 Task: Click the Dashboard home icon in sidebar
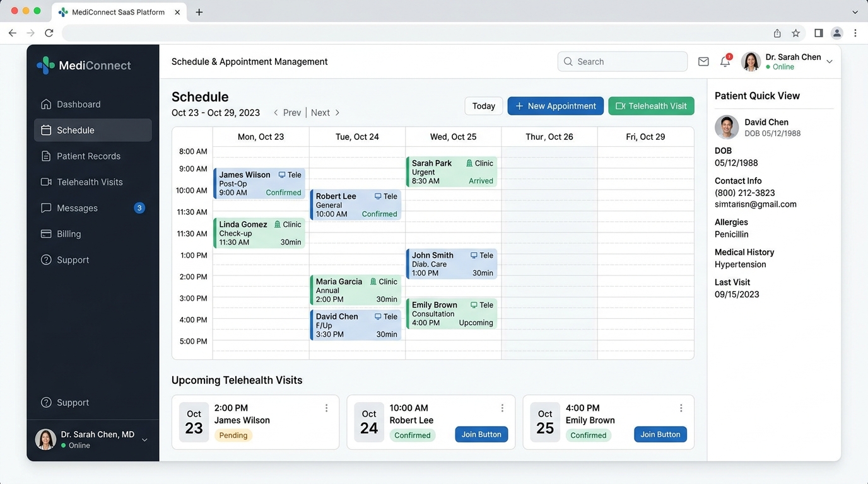(x=46, y=104)
